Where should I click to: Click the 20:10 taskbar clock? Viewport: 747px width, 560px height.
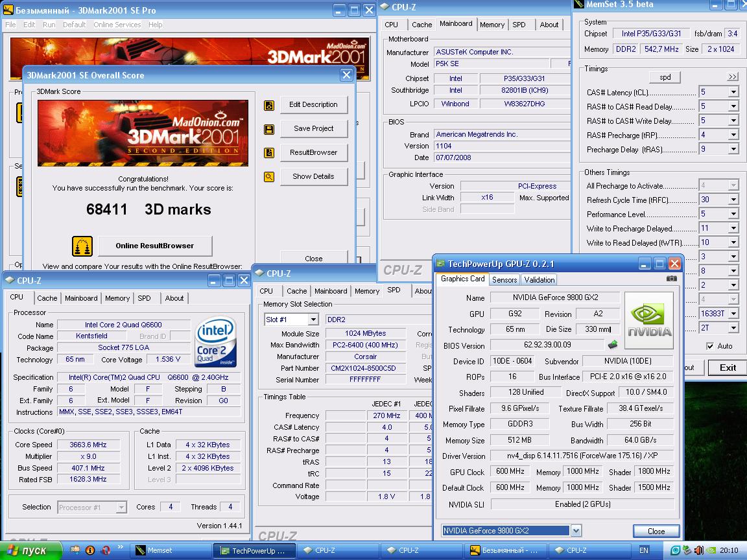[x=729, y=550]
